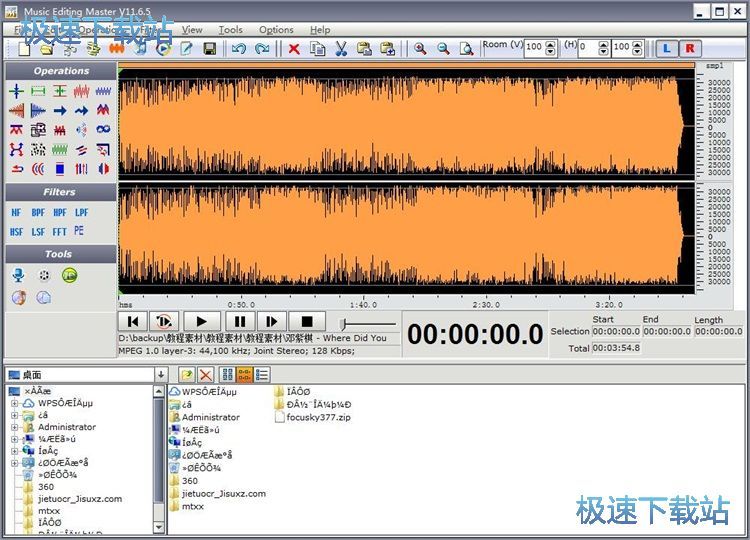The width and height of the screenshot is (750, 540).
Task: Click the microphone record tool icon
Action: [x=17, y=275]
